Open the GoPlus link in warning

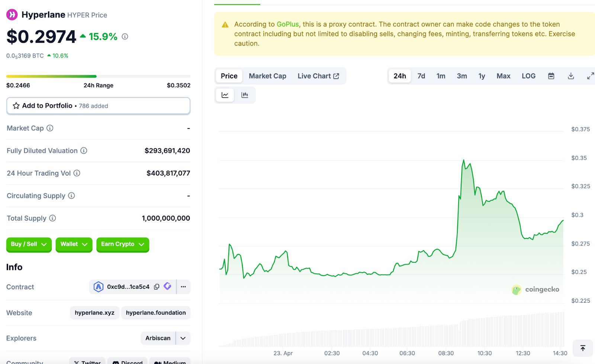[287, 24]
